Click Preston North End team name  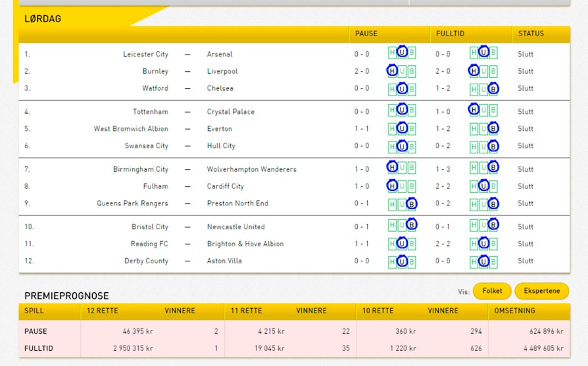pyautogui.click(x=237, y=203)
